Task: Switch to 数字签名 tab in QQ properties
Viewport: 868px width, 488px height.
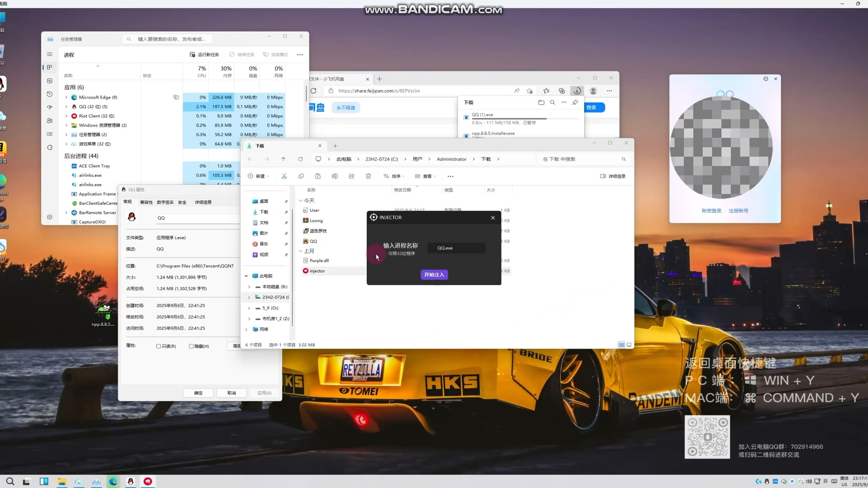Action: tap(165, 202)
